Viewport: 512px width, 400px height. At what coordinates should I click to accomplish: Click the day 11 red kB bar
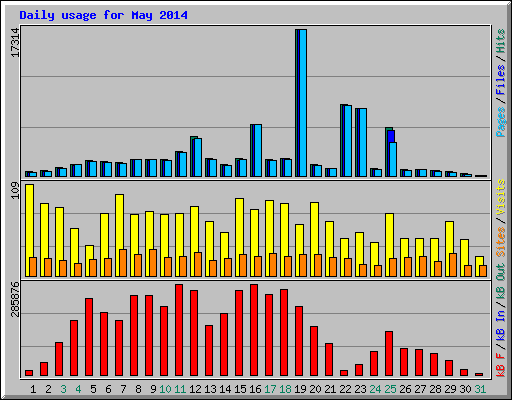click(179, 330)
